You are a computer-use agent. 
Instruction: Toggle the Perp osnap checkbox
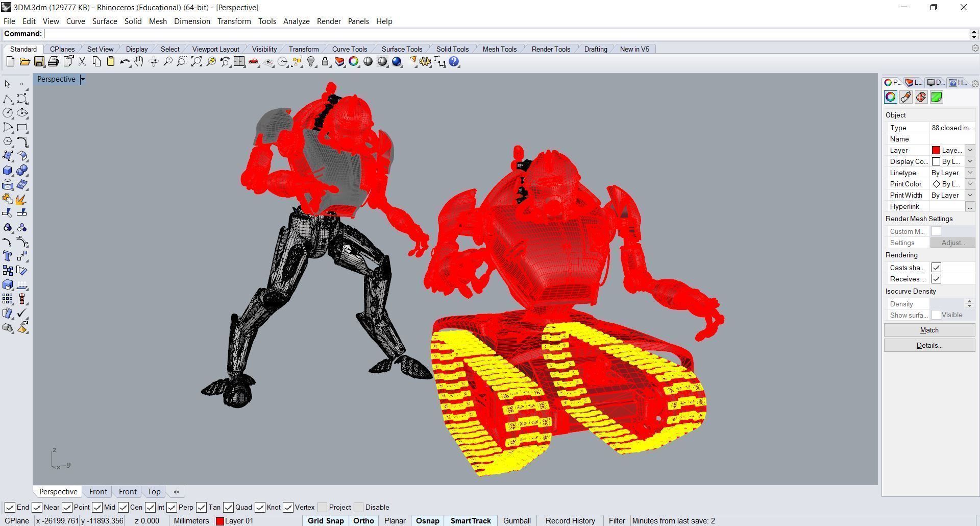(x=171, y=507)
